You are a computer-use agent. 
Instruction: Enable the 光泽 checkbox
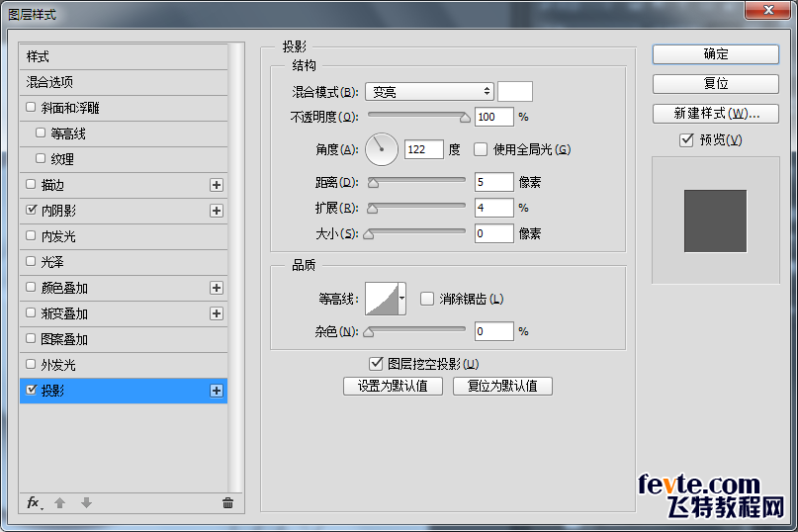pyautogui.click(x=31, y=262)
